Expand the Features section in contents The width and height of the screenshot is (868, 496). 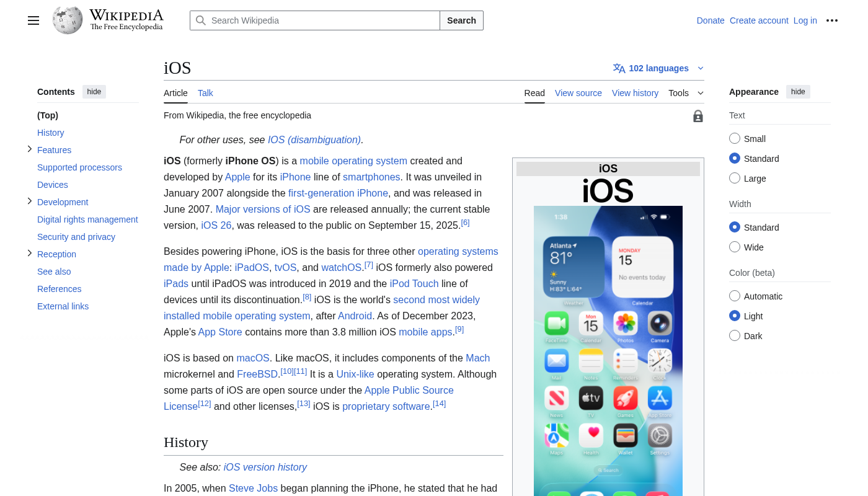click(x=29, y=149)
